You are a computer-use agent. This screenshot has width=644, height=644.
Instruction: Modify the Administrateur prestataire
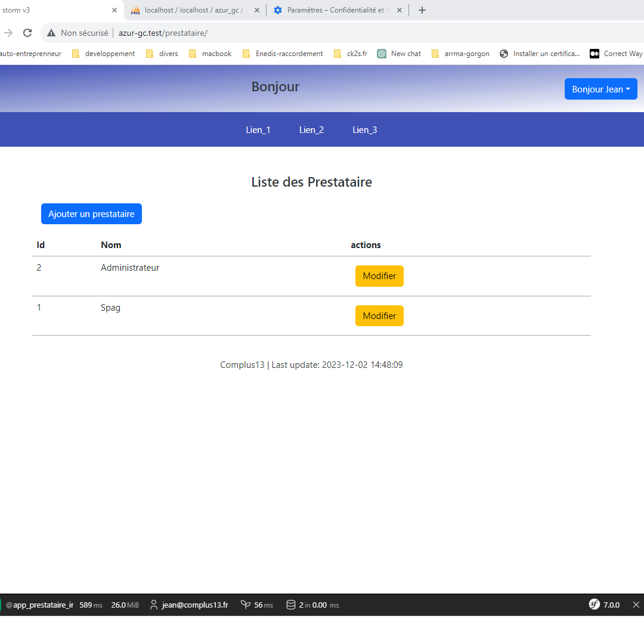(x=379, y=276)
